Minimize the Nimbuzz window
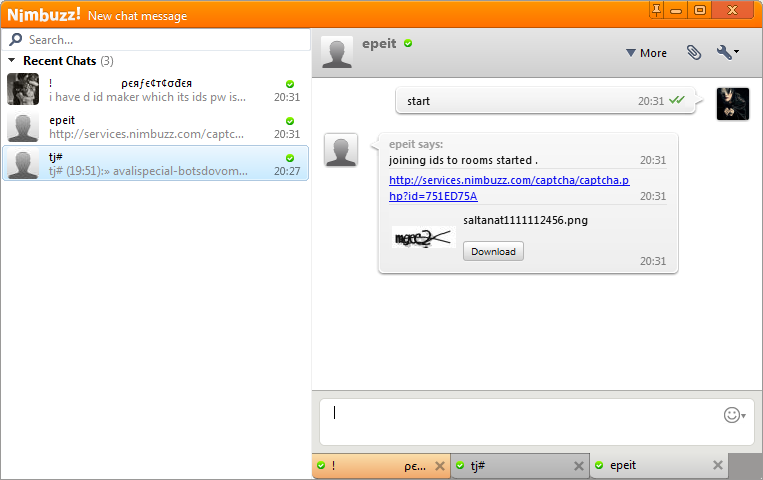Screen dimensions: 763x480 (x=676, y=10)
